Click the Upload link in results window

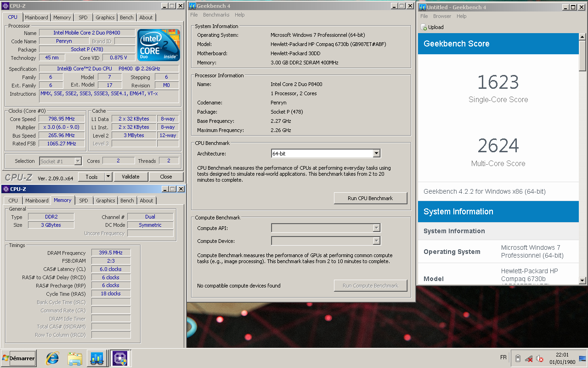click(x=436, y=27)
